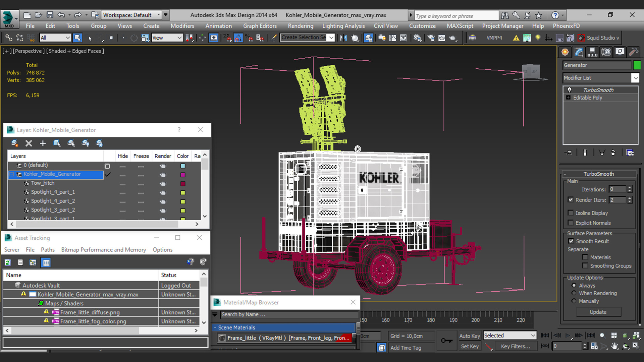Open the Graph Editors menu
Image resolution: width=644 pixels, height=362 pixels.
[260, 26]
